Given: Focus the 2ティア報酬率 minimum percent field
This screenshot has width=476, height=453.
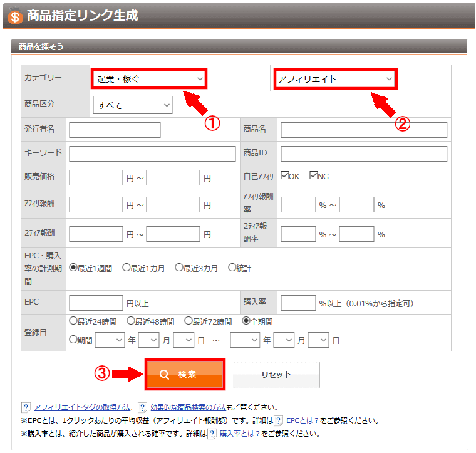Looking at the screenshot, I should point(298,234).
